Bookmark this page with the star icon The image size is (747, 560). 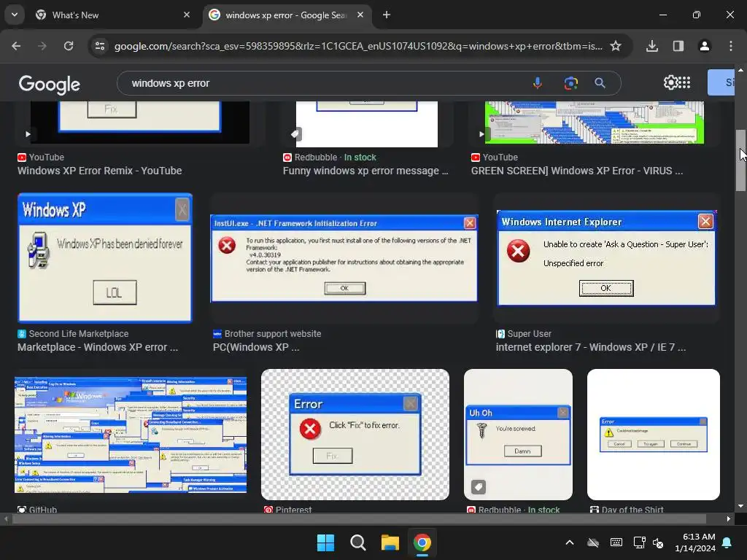click(616, 46)
